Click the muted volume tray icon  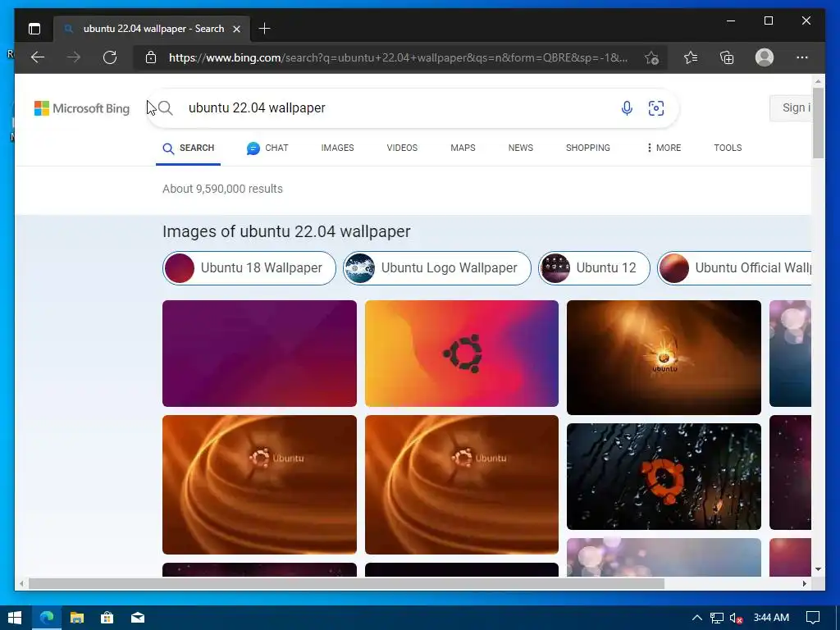point(736,618)
